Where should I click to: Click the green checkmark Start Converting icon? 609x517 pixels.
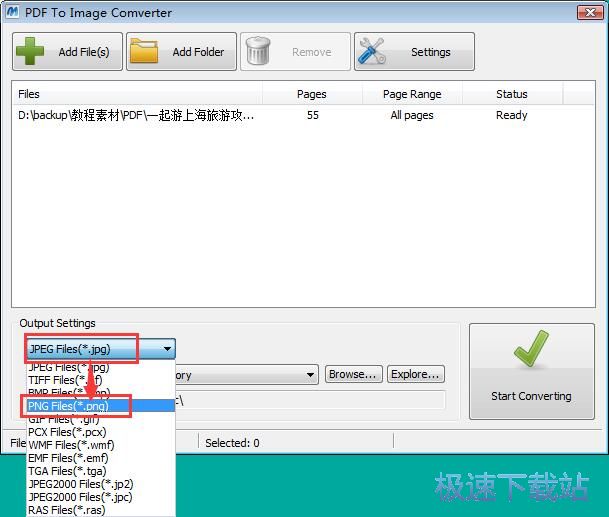pos(531,348)
